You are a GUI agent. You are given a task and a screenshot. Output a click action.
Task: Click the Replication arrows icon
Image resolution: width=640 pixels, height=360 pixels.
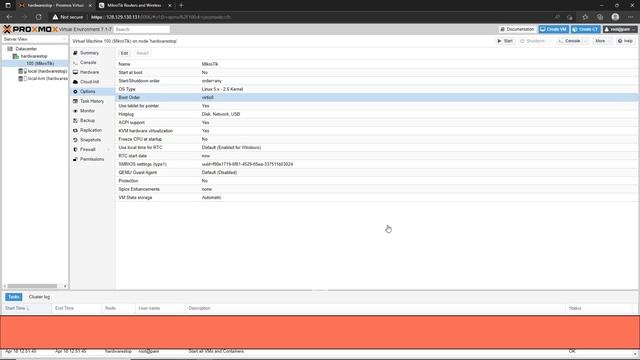(x=75, y=130)
